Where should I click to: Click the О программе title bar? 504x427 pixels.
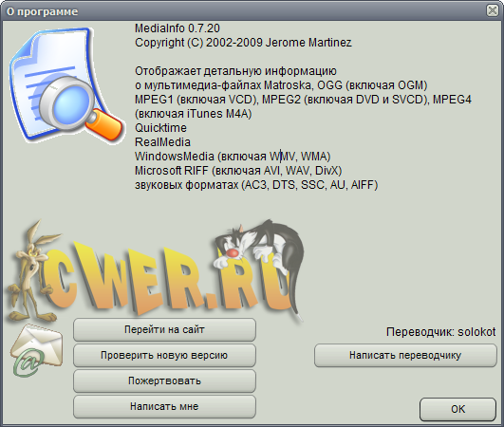tap(244, 11)
